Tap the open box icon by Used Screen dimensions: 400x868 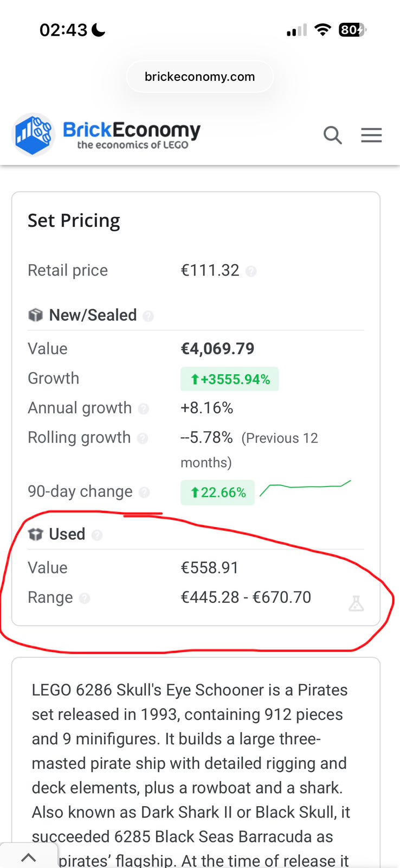coord(35,534)
